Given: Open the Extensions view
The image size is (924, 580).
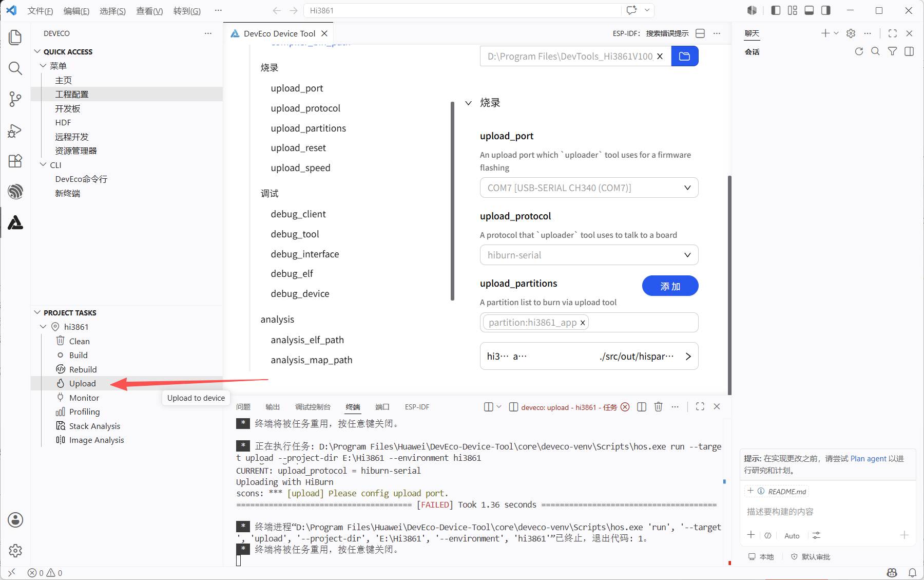Looking at the screenshot, I should [15, 161].
